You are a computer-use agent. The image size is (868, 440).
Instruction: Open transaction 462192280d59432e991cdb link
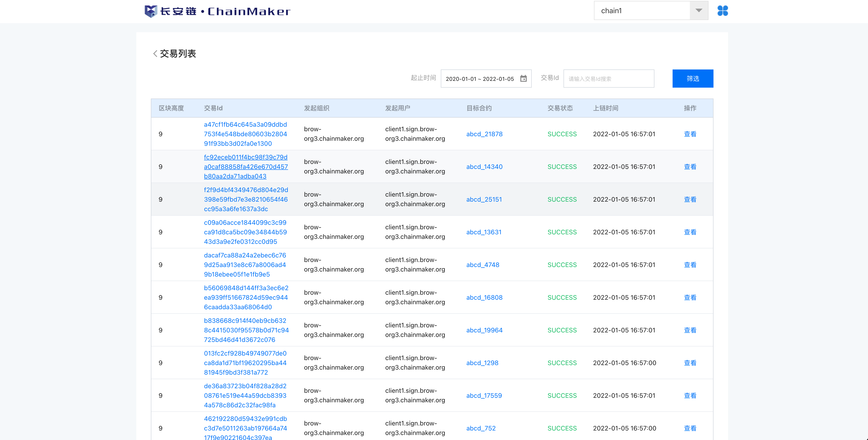pyautogui.click(x=246, y=428)
